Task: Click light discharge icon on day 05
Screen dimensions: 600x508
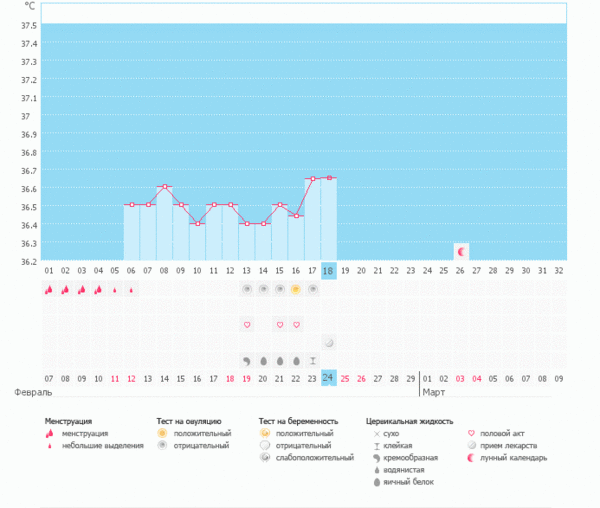Action: tap(115, 290)
